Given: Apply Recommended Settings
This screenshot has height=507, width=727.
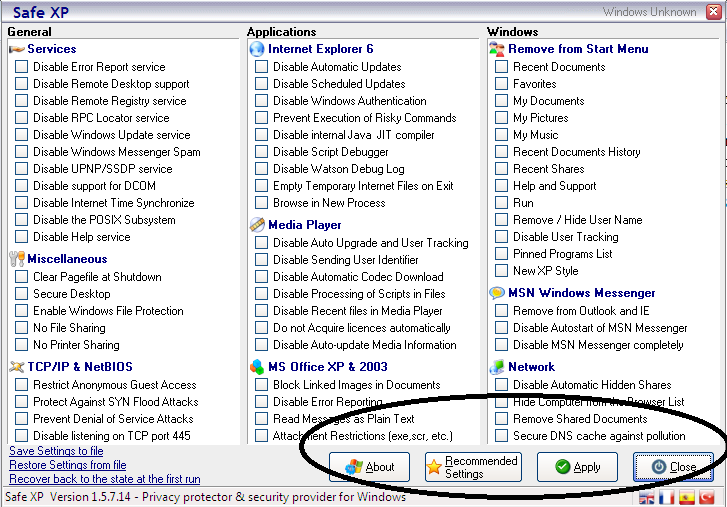Looking at the screenshot, I should 473,467.
